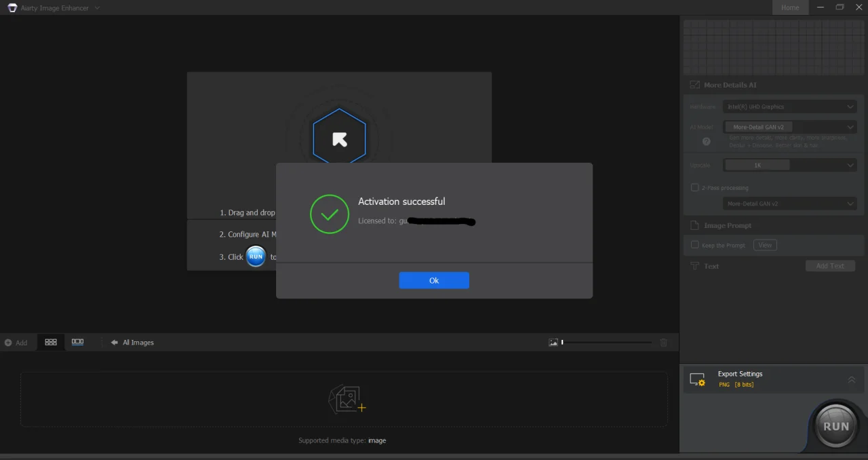
Task: Click the Ok button in the activation dialog
Action: coord(434,280)
